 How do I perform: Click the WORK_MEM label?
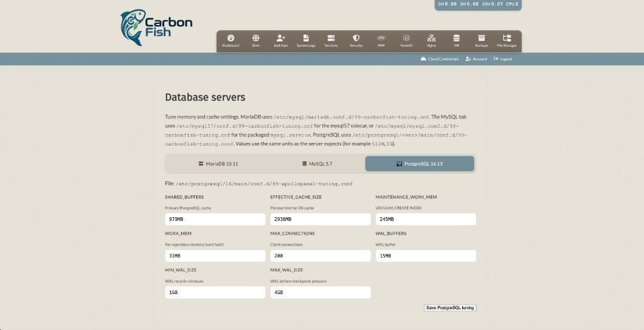pos(178,233)
